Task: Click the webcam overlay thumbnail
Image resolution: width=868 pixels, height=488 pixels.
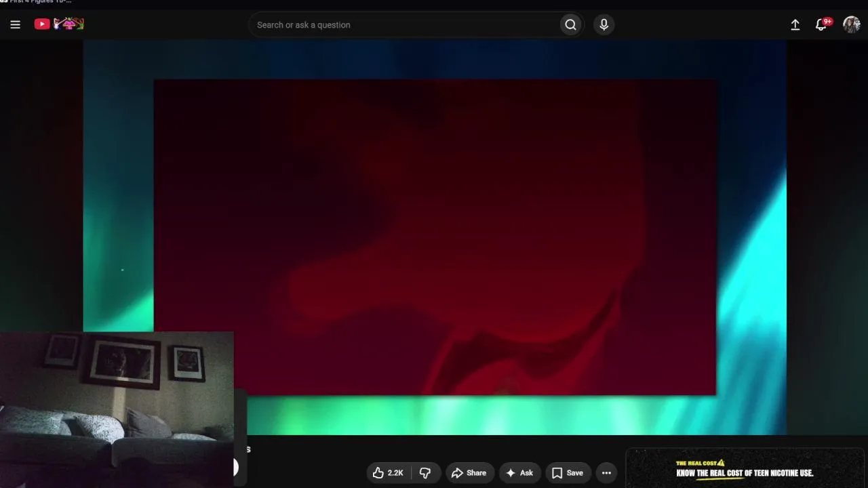Action: coord(117,409)
